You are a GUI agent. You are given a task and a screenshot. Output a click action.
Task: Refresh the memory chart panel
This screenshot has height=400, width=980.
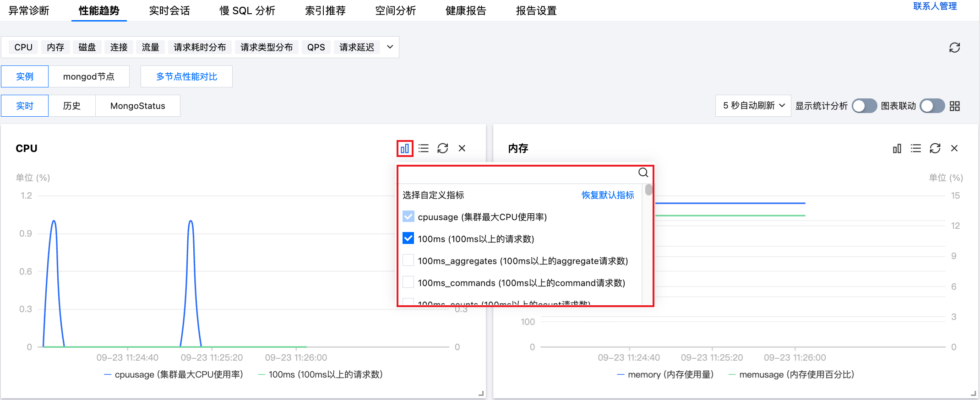(935, 148)
